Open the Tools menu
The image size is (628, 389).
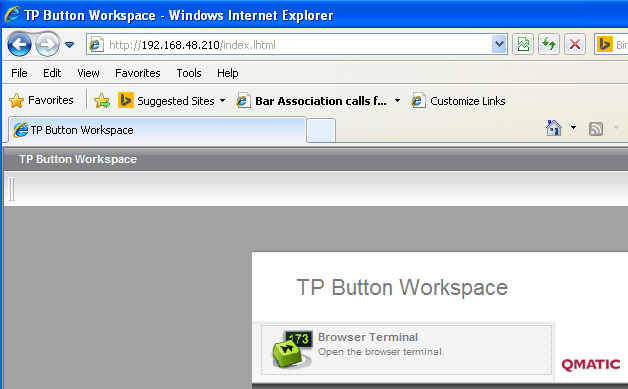[189, 73]
